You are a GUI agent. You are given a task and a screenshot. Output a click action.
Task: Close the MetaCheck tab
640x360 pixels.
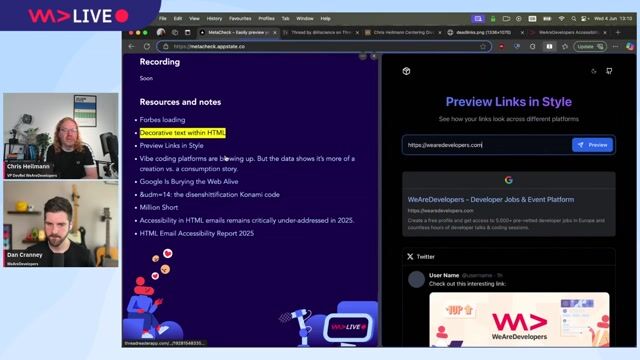[275, 33]
